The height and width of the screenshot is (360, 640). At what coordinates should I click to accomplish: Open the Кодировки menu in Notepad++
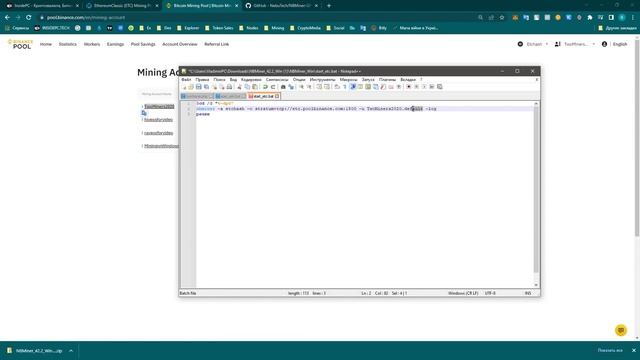click(251, 80)
